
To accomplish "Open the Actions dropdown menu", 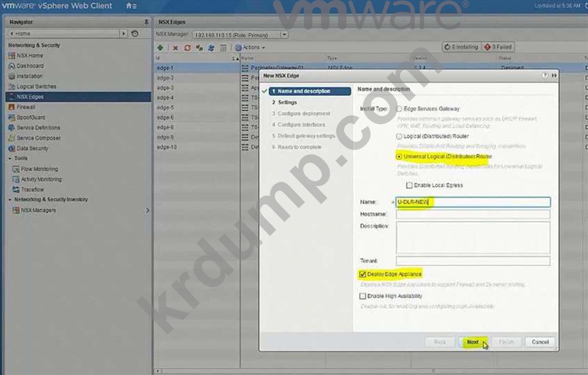I will click(250, 47).
